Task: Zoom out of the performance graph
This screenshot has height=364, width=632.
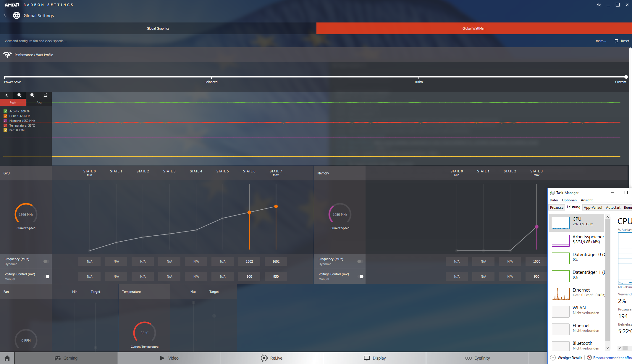Action: [x=33, y=95]
